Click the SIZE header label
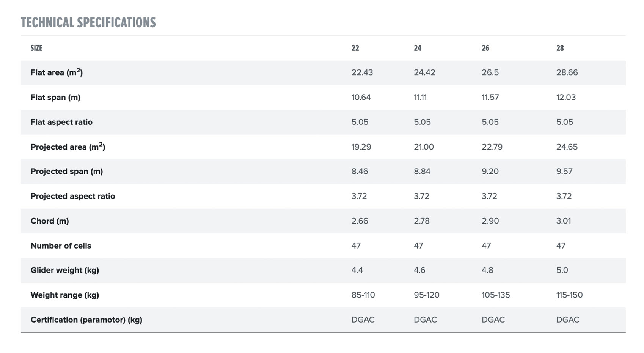The height and width of the screenshot is (353, 644). [36, 48]
